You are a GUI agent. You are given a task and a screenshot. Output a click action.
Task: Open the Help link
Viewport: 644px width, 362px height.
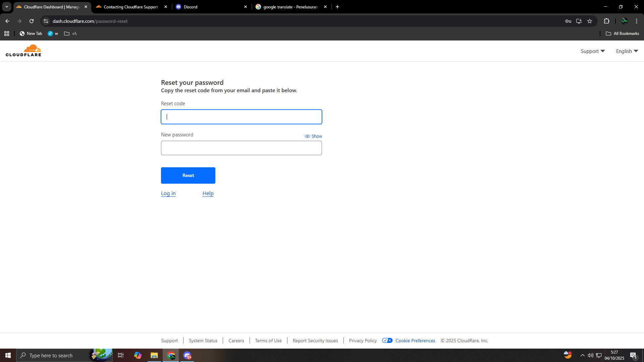pyautogui.click(x=208, y=193)
